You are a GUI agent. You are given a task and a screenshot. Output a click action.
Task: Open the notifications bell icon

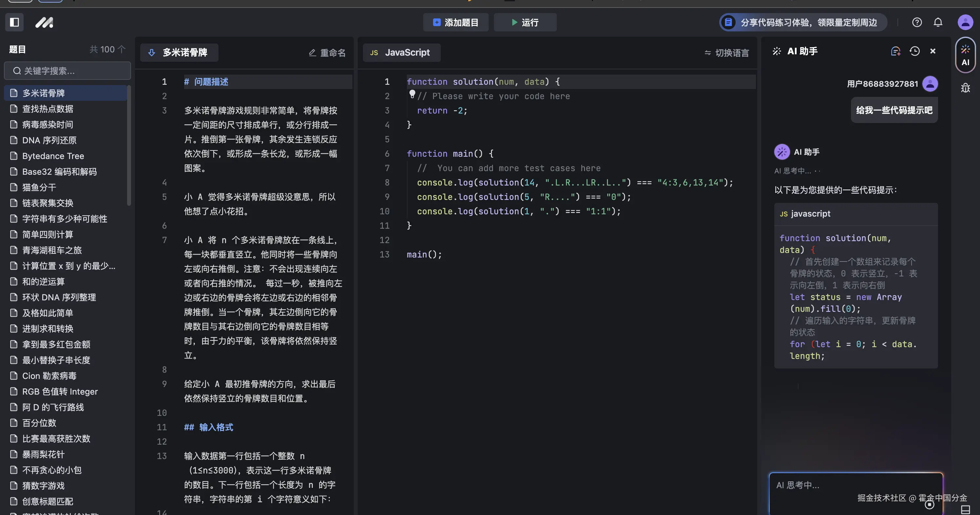tap(938, 23)
